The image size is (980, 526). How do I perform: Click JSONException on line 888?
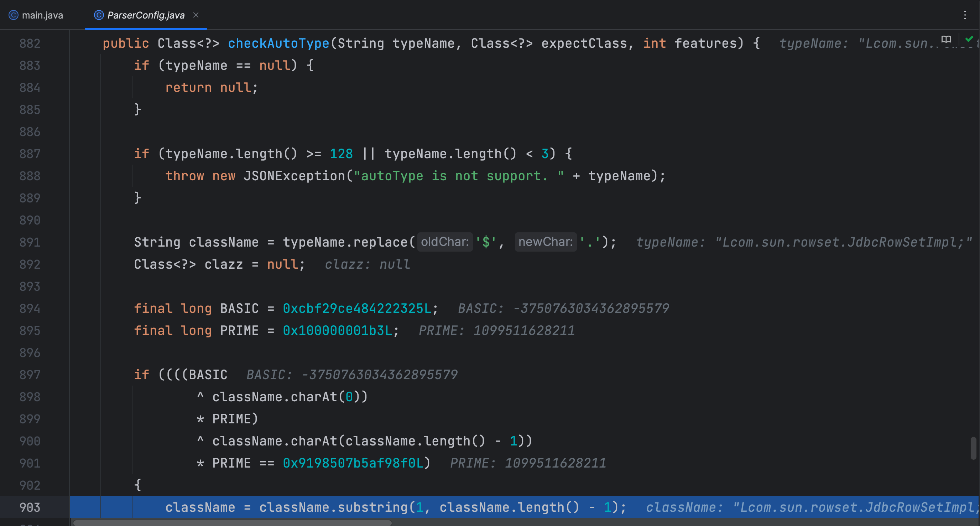coord(294,176)
